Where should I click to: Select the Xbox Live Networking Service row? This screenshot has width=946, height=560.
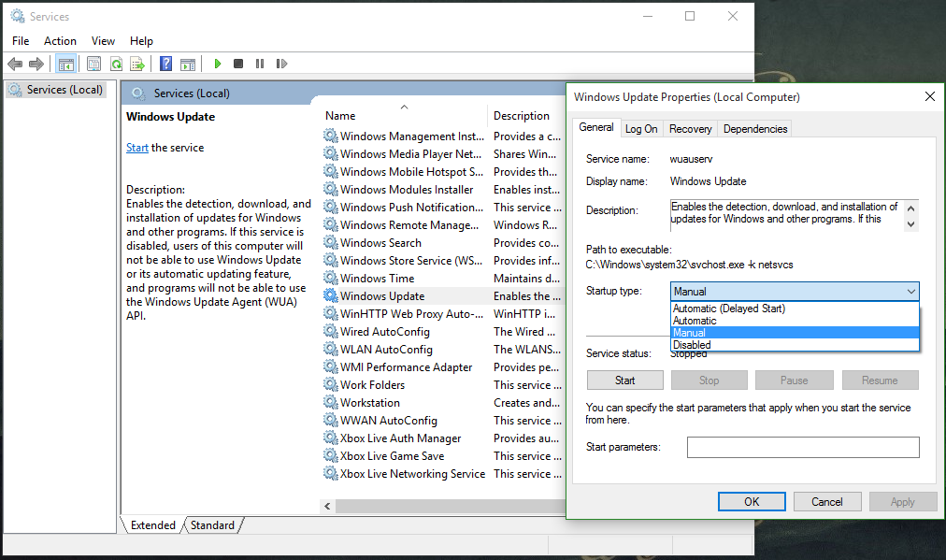tap(443, 474)
